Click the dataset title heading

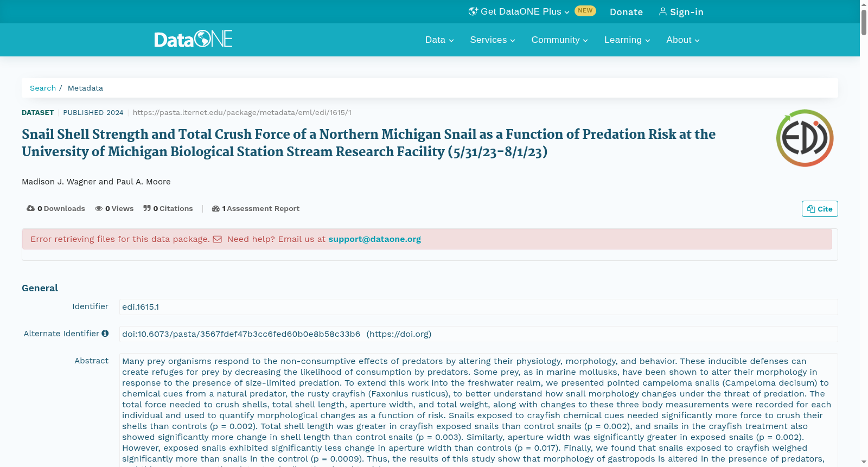(368, 143)
